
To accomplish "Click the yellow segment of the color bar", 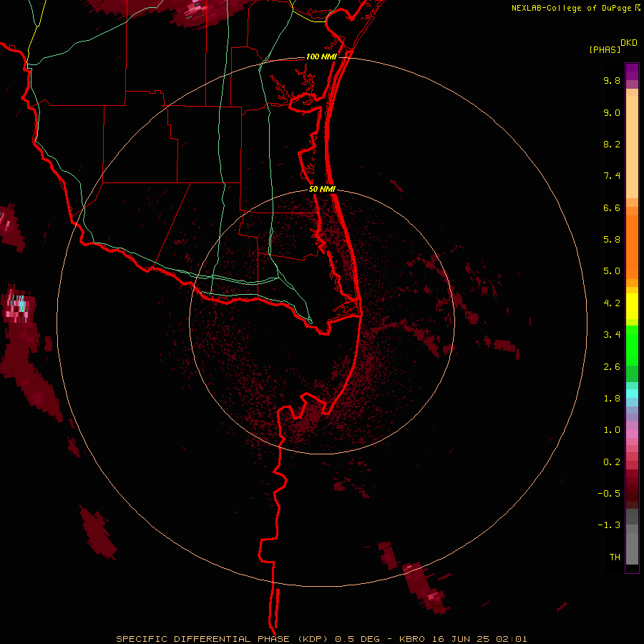I will click(x=632, y=306).
